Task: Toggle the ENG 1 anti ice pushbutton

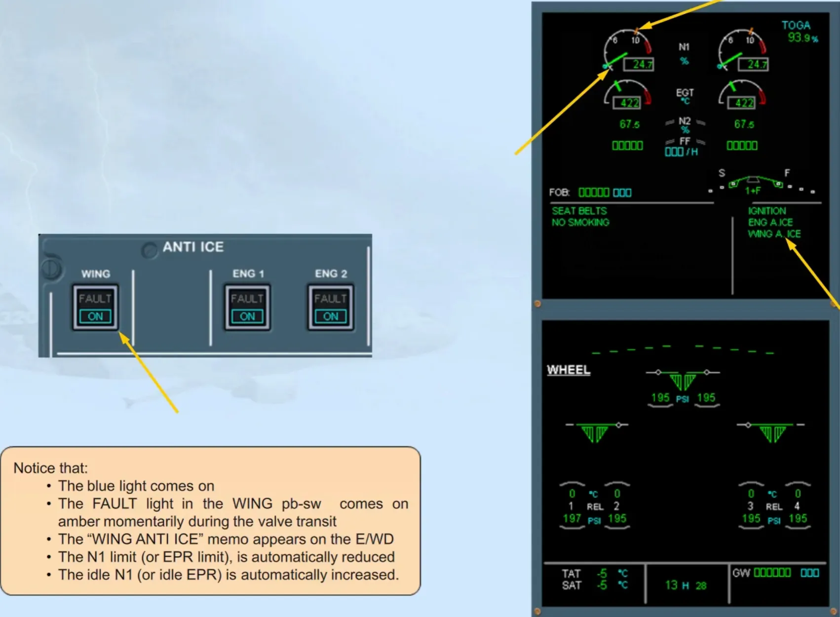Action: click(248, 307)
